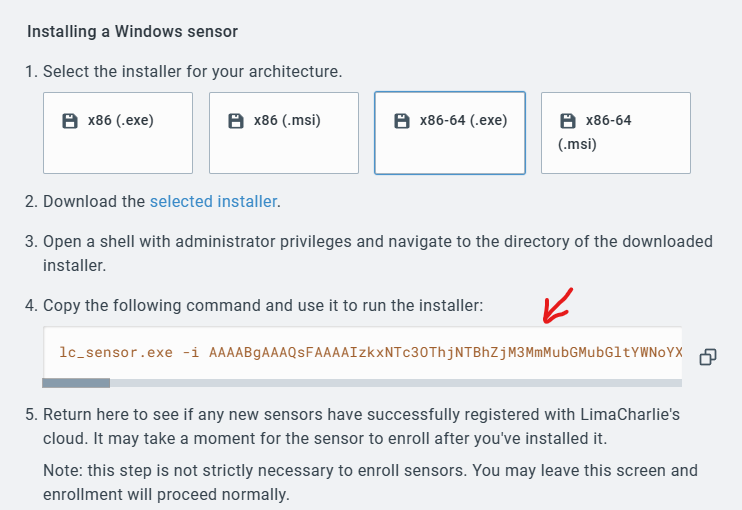Click the disk icon beside x86-64 (.exe)
This screenshot has height=510, width=742.
pyautogui.click(x=402, y=121)
